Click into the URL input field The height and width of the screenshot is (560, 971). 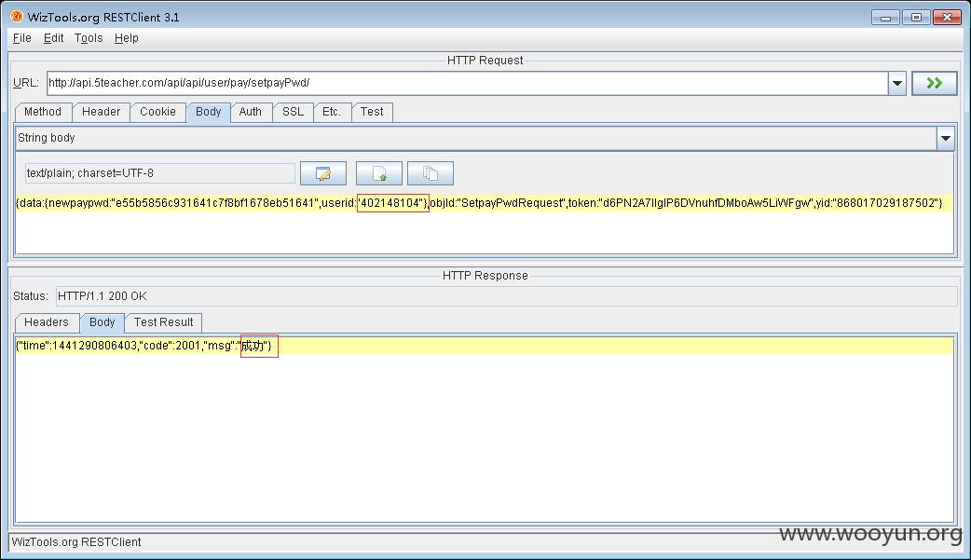tap(468, 83)
